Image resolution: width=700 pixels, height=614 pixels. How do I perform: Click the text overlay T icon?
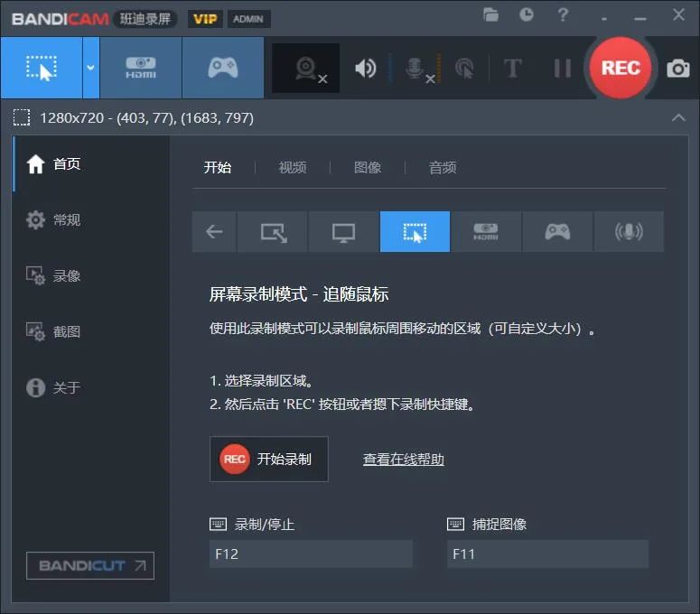coord(512,69)
